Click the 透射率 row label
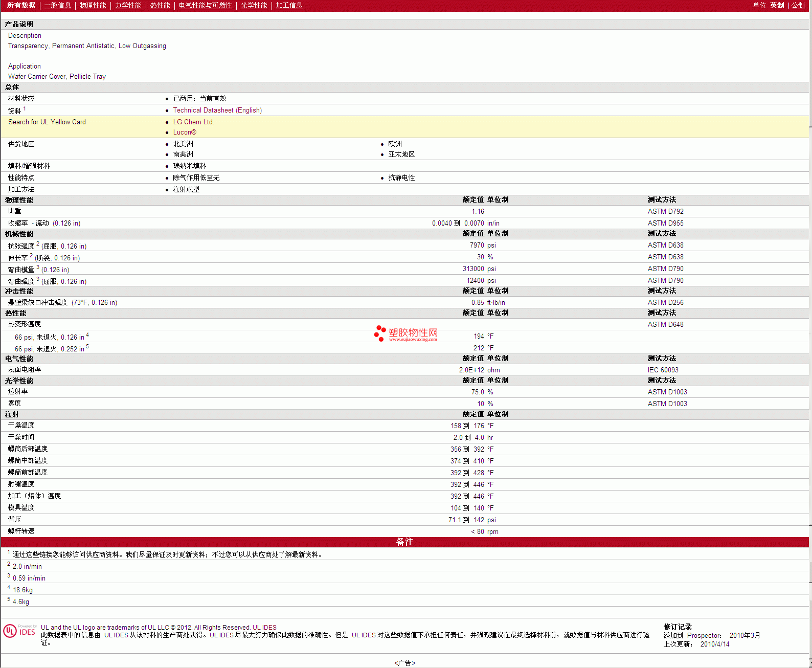 pyautogui.click(x=18, y=391)
